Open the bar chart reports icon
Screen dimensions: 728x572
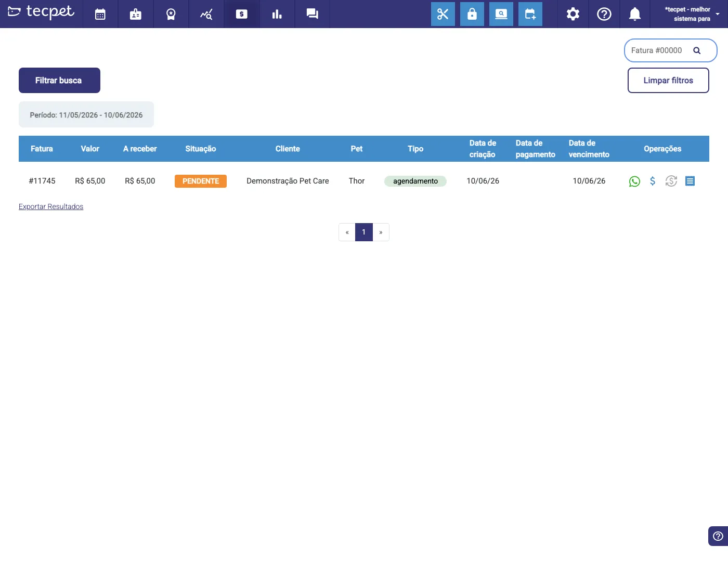tap(277, 14)
